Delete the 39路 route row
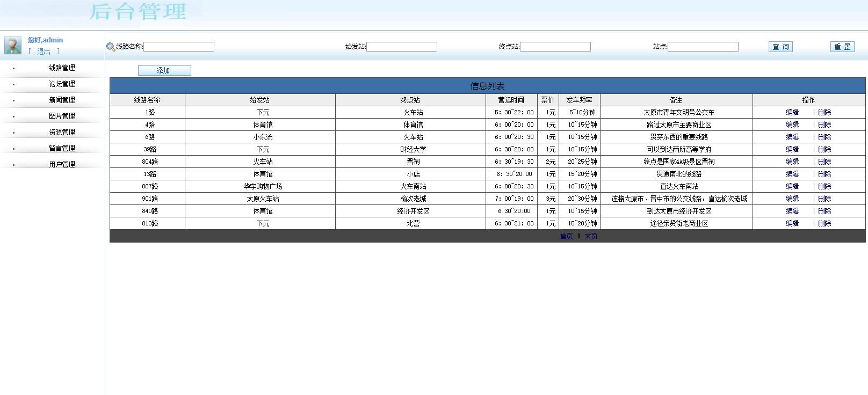Screen dimensions: 868x395 (824, 149)
